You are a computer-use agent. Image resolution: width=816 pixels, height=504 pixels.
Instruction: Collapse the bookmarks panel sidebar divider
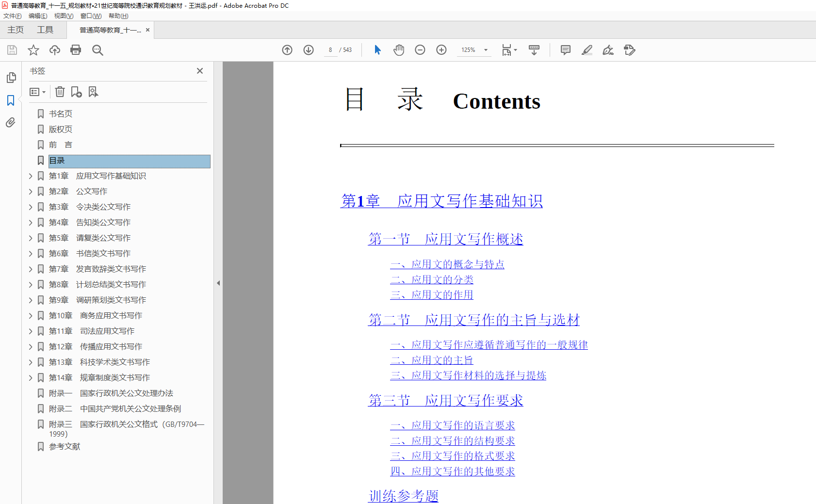coord(218,283)
